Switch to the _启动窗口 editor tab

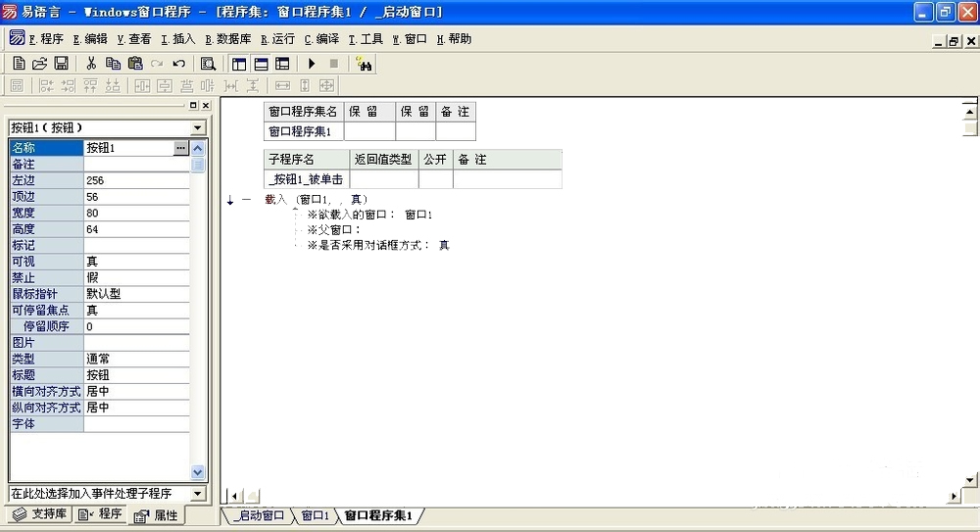(x=258, y=515)
